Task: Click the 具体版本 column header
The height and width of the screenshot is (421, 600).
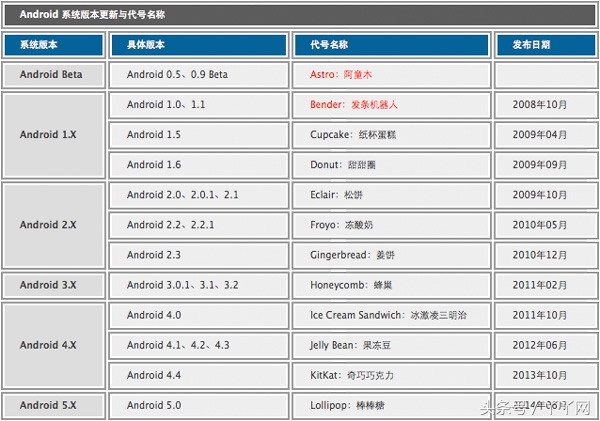Action: point(199,45)
